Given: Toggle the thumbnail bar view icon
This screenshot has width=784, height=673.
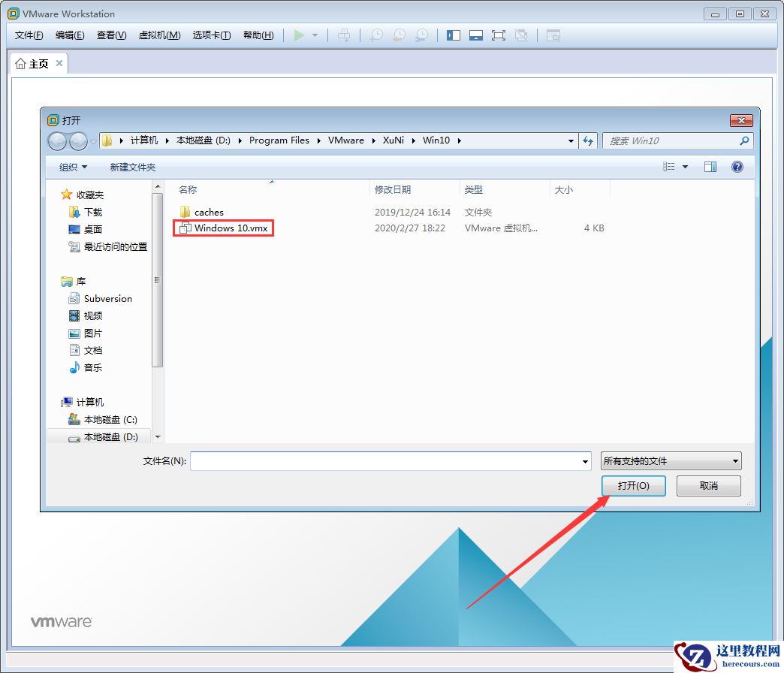Looking at the screenshot, I should pyautogui.click(x=476, y=35).
